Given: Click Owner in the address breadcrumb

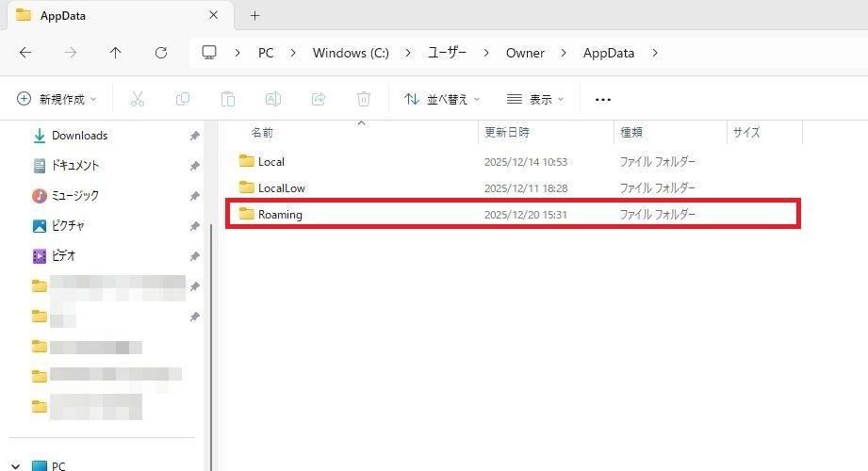Looking at the screenshot, I should (x=525, y=53).
